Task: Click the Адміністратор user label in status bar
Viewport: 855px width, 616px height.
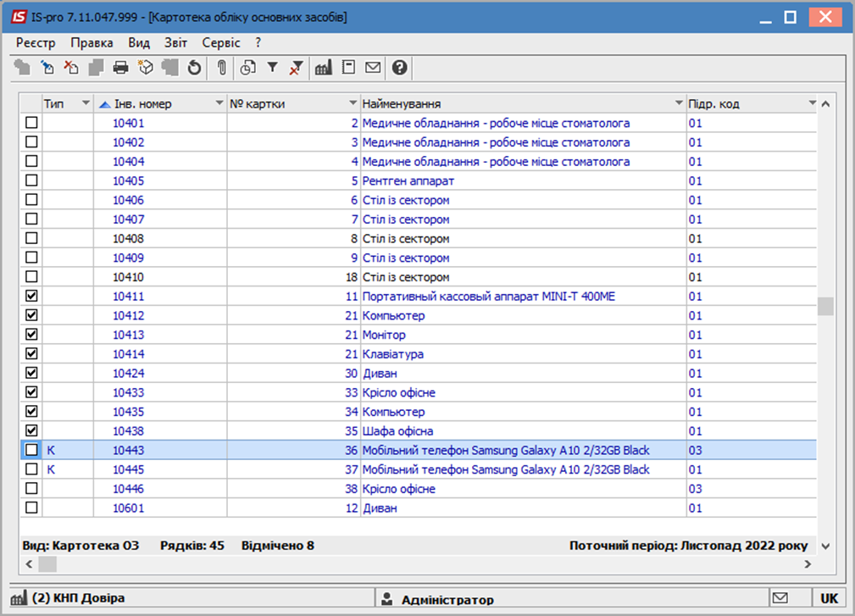Action: pos(447,600)
